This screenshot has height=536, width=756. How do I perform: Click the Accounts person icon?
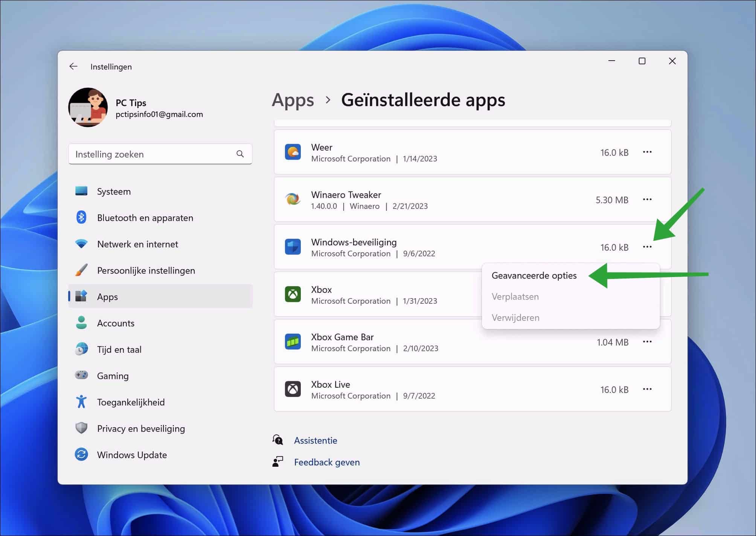(x=81, y=323)
